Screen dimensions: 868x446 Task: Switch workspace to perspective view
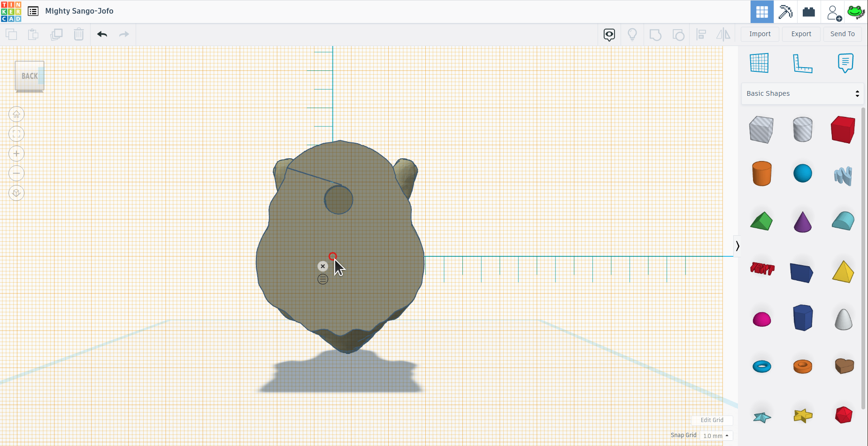click(x=16, y=193)
